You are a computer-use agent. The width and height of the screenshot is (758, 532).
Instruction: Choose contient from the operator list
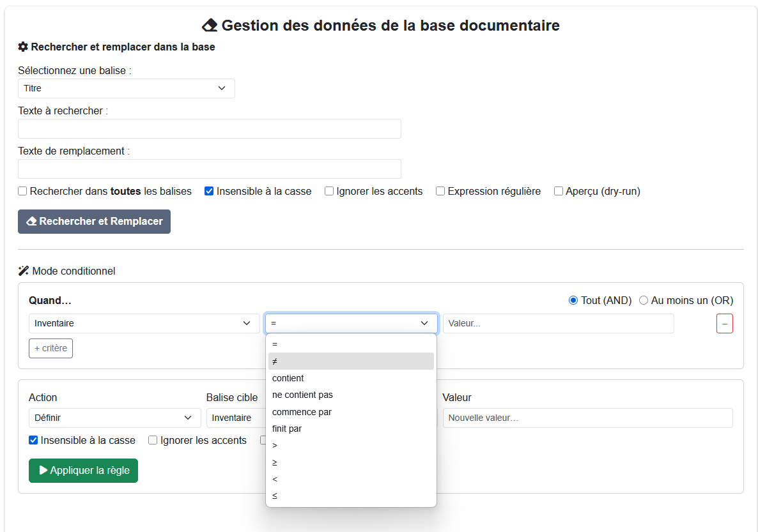pyautogui.click(x=288, y=377)
